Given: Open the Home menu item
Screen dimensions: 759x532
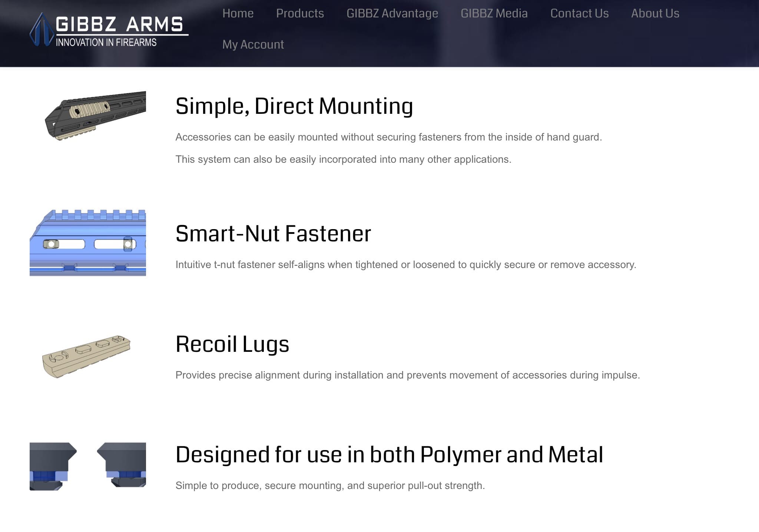Looking at the screenshot, I should (x=238, y=13).
